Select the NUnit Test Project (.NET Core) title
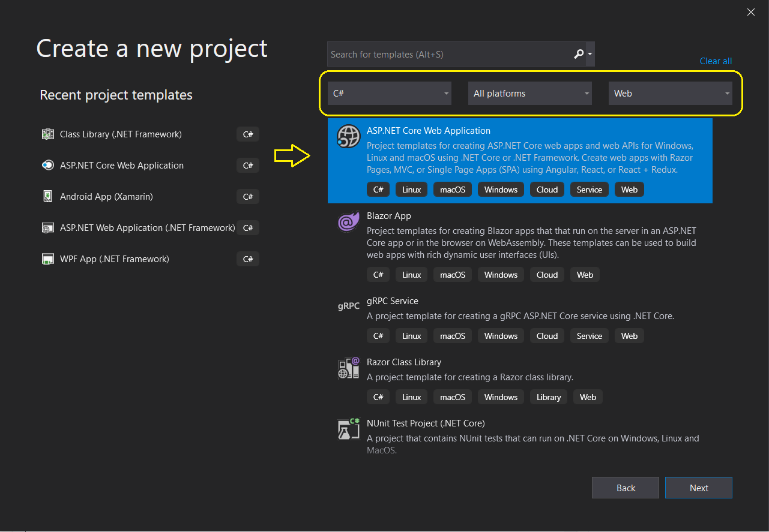This screenshot has width=769, height=532. [x=426, y=423]
